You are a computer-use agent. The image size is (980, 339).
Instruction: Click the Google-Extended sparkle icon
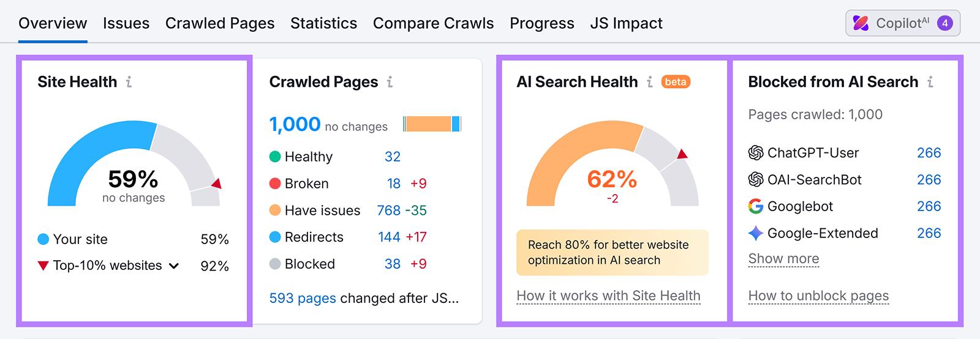(756, 233)
